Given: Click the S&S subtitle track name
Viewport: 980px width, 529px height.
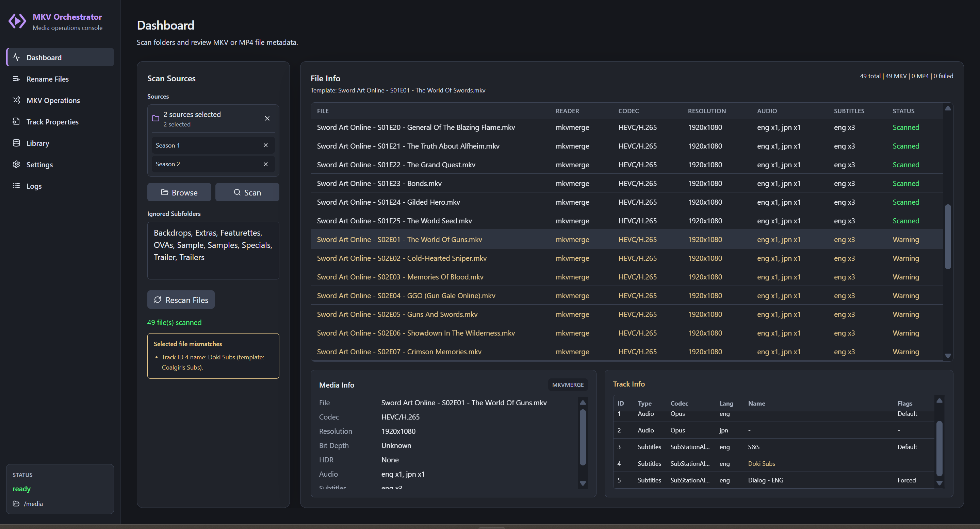Looking at the screenshot, I should pos(754,446).
